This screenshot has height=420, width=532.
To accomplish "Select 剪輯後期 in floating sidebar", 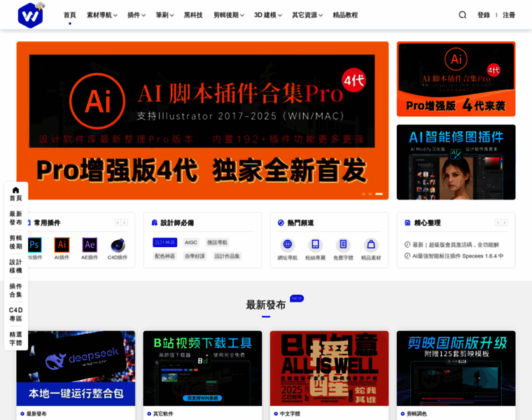I will [15, 242].
